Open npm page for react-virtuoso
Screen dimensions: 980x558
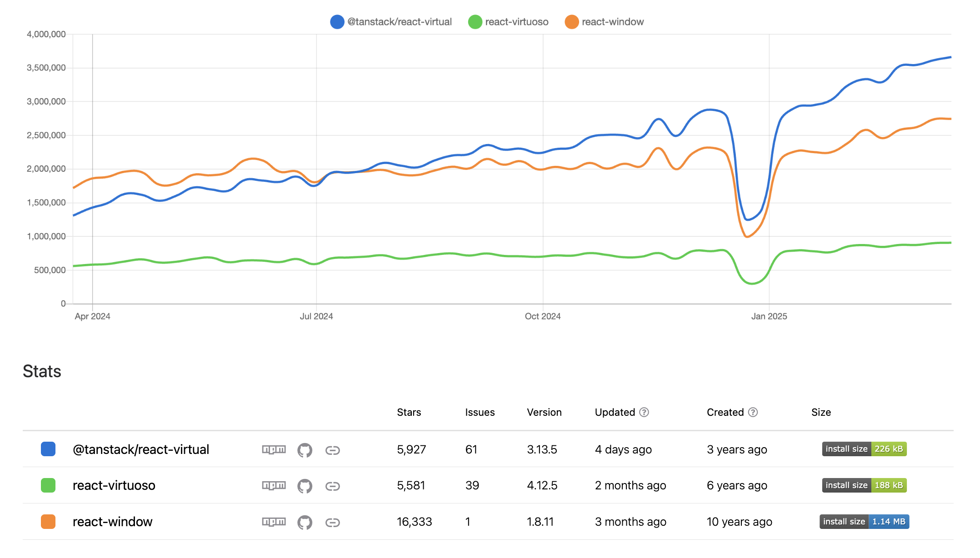(274, 485)
